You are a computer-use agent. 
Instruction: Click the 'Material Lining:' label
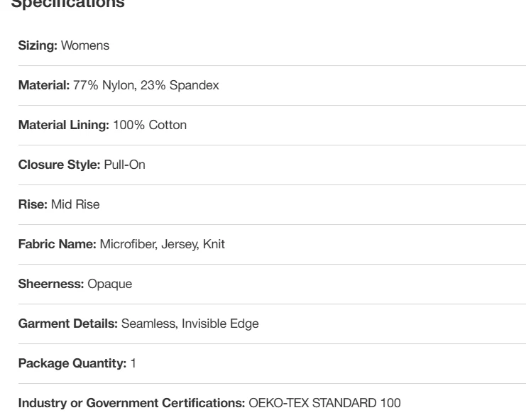63,125
